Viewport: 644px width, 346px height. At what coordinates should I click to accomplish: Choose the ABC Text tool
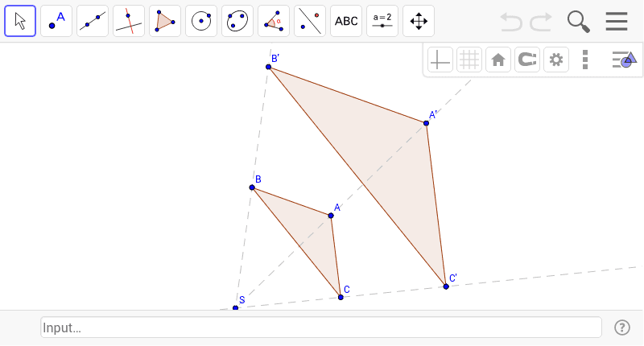point(346,21)
